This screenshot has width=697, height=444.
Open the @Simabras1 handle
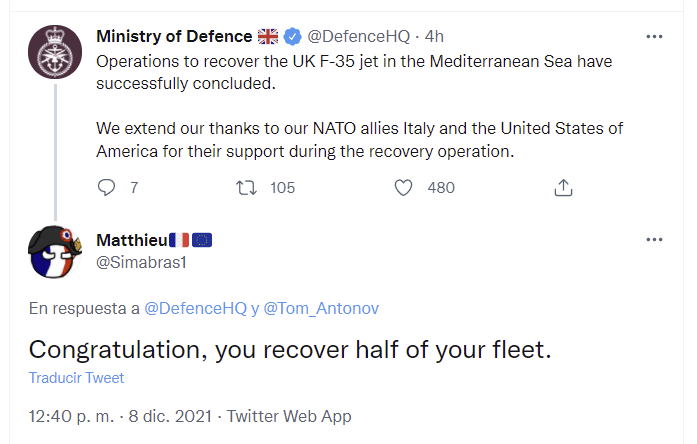tap(141, 262)
